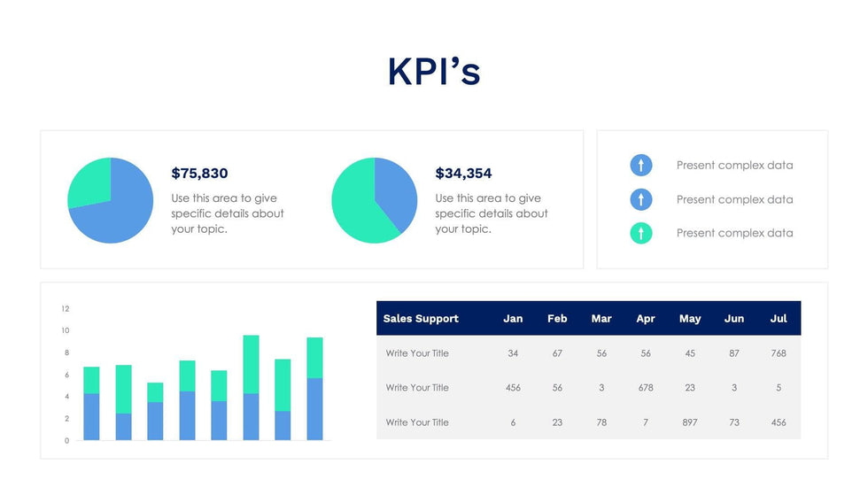
Task: Click the green up-arrow circle icon
Action: 640,233
